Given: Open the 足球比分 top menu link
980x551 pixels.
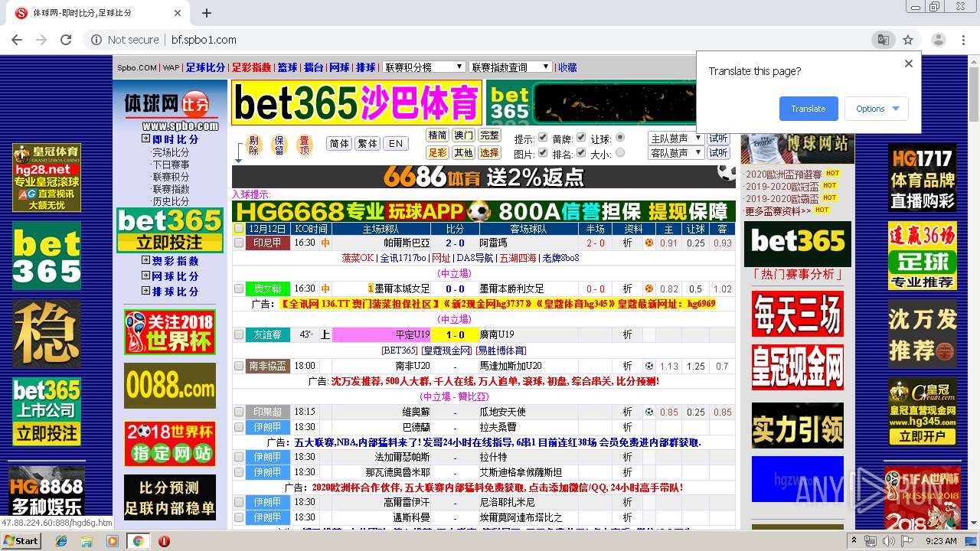Looking at the screenshot, I should point(205,67).
